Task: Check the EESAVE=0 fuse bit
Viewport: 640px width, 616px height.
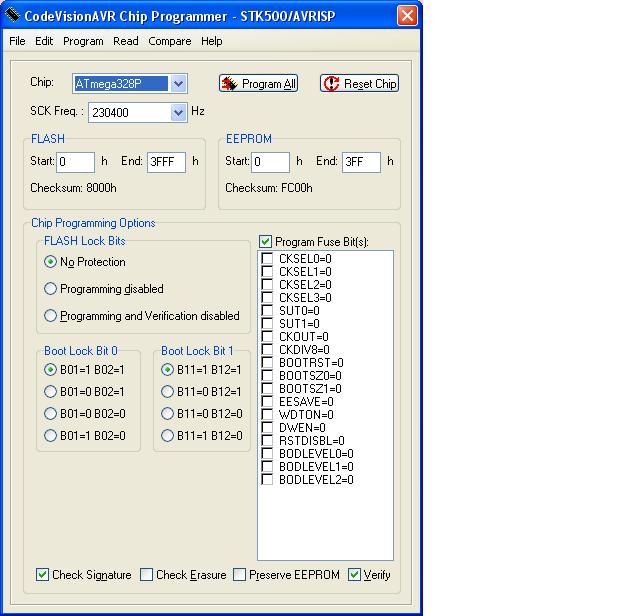Action: click(267, 402)
